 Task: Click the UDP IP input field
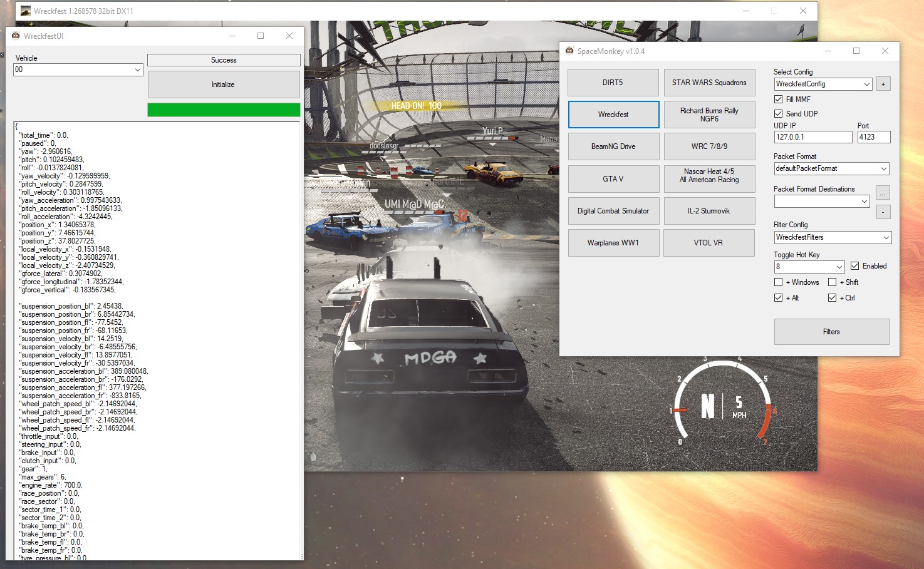(813, 137)
